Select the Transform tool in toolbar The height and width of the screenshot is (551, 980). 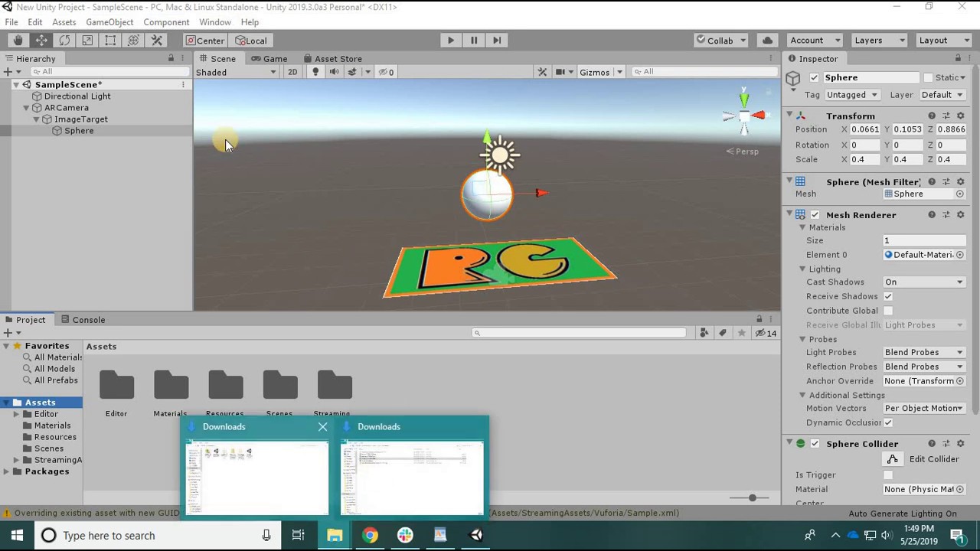coord(133,41)
